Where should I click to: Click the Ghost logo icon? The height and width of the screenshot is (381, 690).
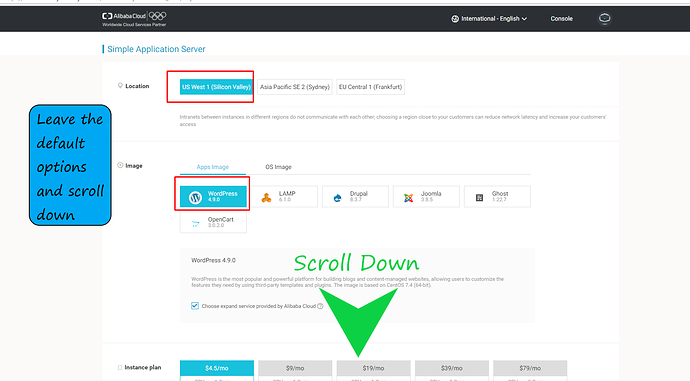[480, 198]
